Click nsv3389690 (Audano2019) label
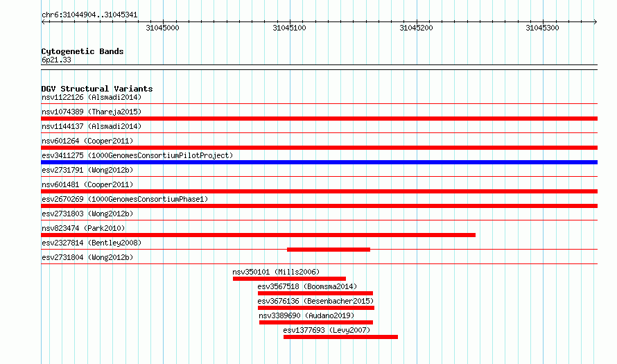Screen dimensions: 617x364 coord(306,315)
